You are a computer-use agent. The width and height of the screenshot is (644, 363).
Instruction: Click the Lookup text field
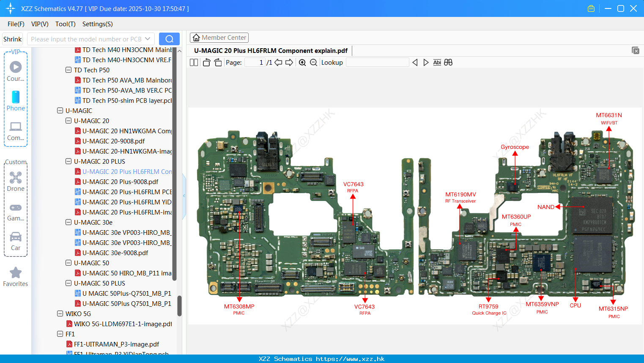377,63
